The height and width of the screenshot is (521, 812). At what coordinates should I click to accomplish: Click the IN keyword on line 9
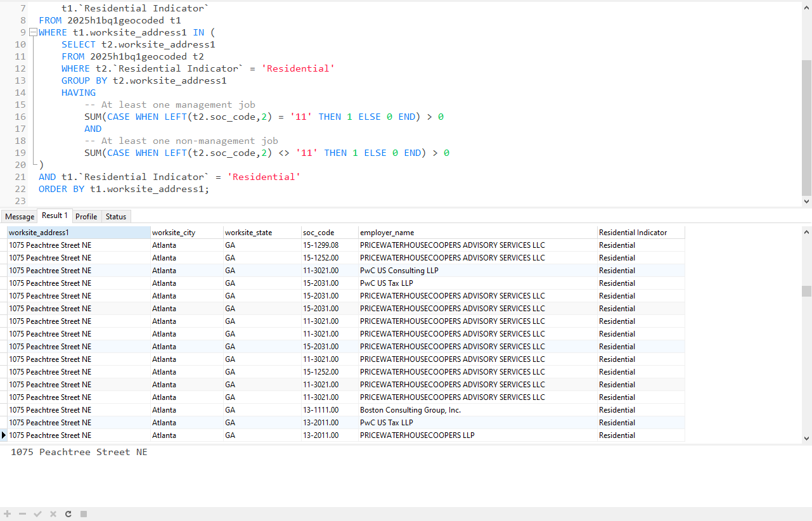pyautogui.click(x=198, y=32)
